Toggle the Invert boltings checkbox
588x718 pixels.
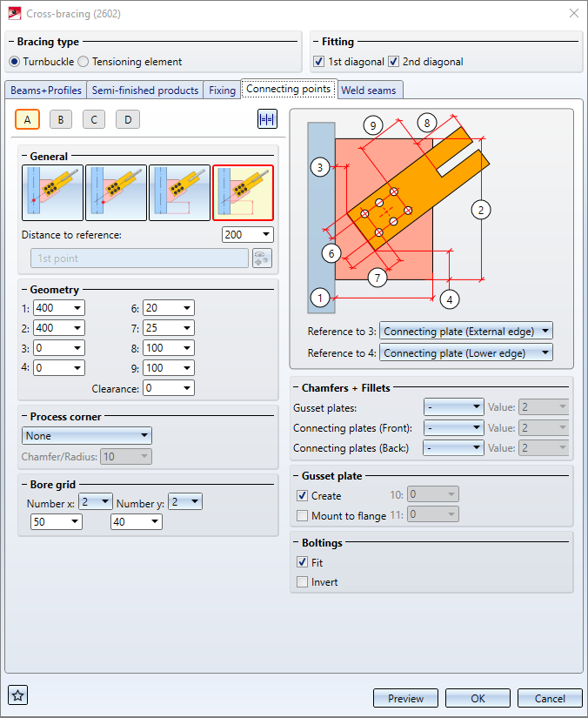click(x=303, y=582)
